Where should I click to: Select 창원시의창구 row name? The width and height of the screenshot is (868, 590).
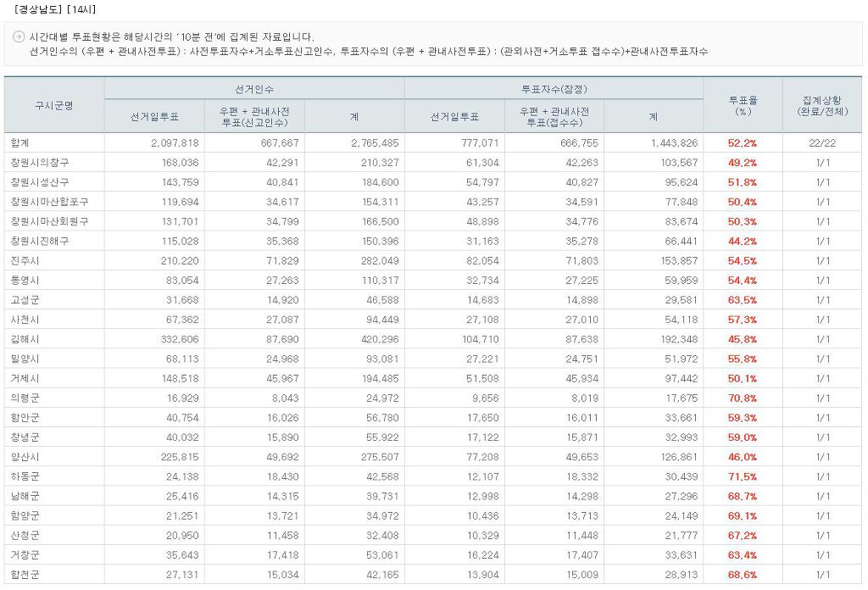point(40,163)
